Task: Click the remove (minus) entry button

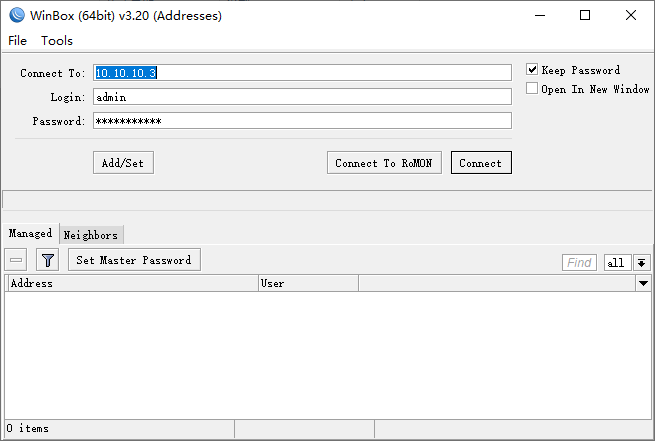Action: tap(16, 260)
